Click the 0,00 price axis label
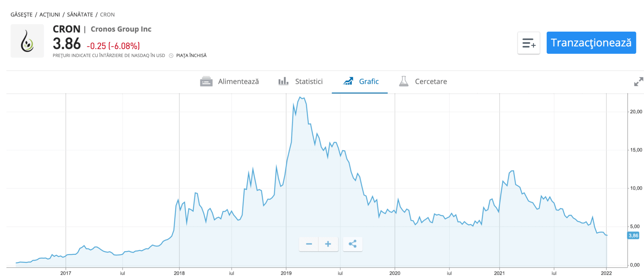This screenshot has width=644, height=279. pos(635,265)
